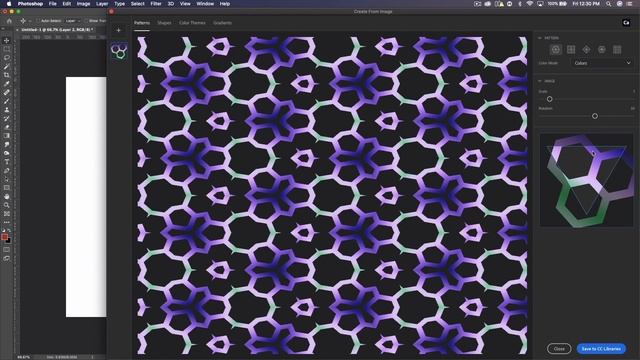The width and height of the screenshot is (640, 360).
Task: Select the Magic Wand tool
Action: pos(7,67)
